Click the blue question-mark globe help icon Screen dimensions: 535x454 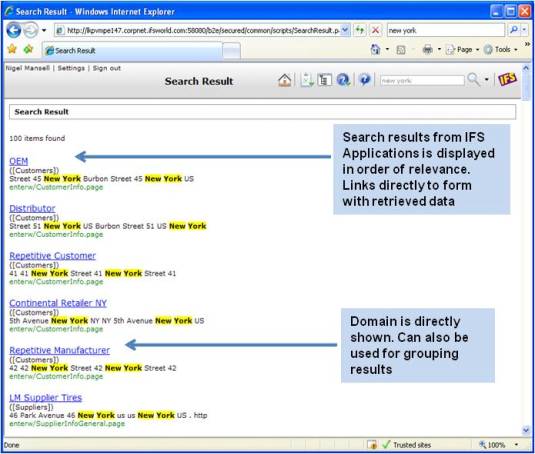343,80
